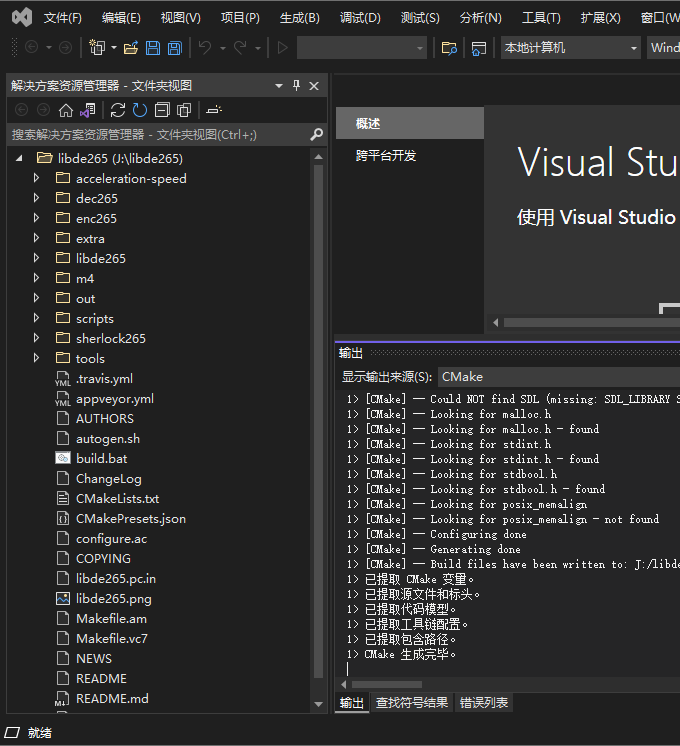Screen dimensions: 680x746
Task: Collapse all items in Solution Explorer
Action: pos(162,110)
